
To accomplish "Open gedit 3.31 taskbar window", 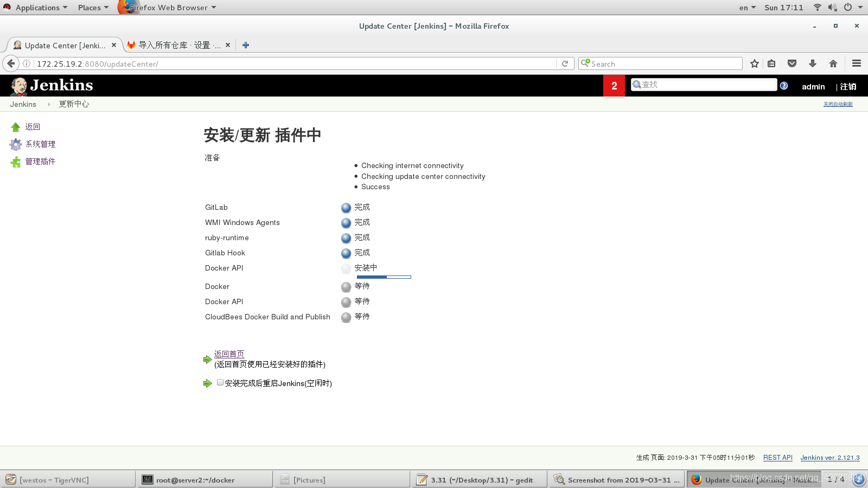I will (480, 480).
